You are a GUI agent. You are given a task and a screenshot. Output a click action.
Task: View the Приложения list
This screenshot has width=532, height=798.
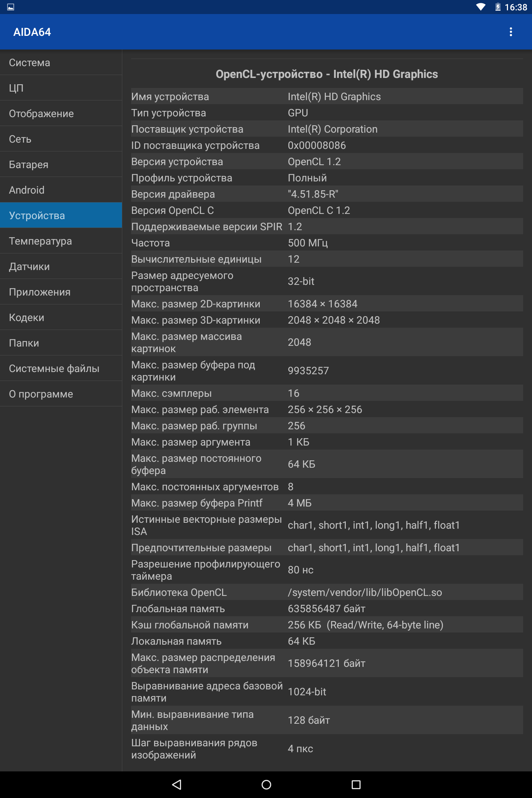coord(61,292)
